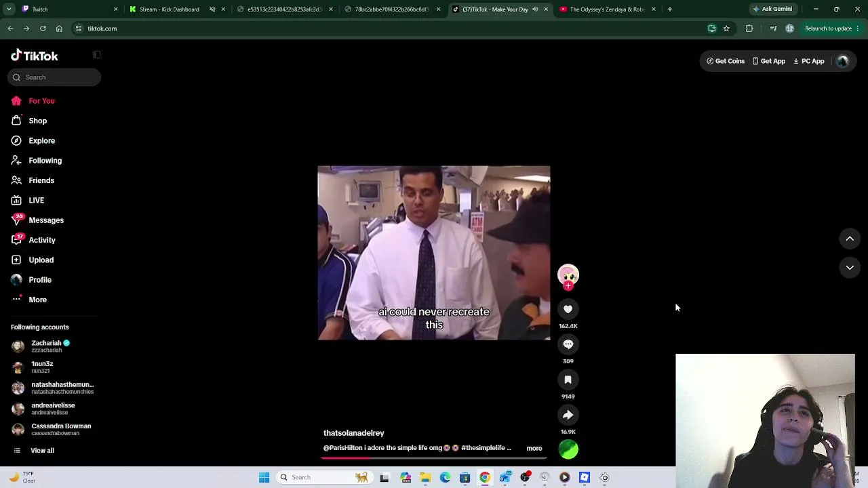Open the #thesimplelife hashtag link
868x488 pixels.
[x=484, y=448]
